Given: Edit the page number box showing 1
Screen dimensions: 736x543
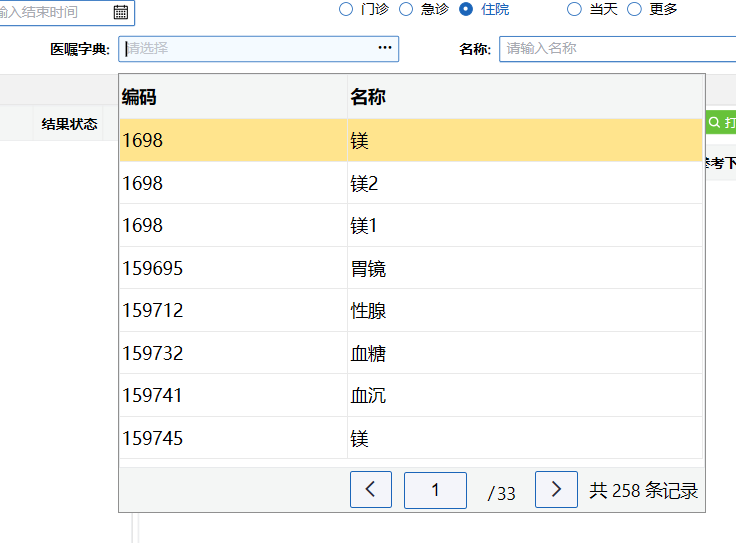Looking at the screenshot, I should 435,490.
